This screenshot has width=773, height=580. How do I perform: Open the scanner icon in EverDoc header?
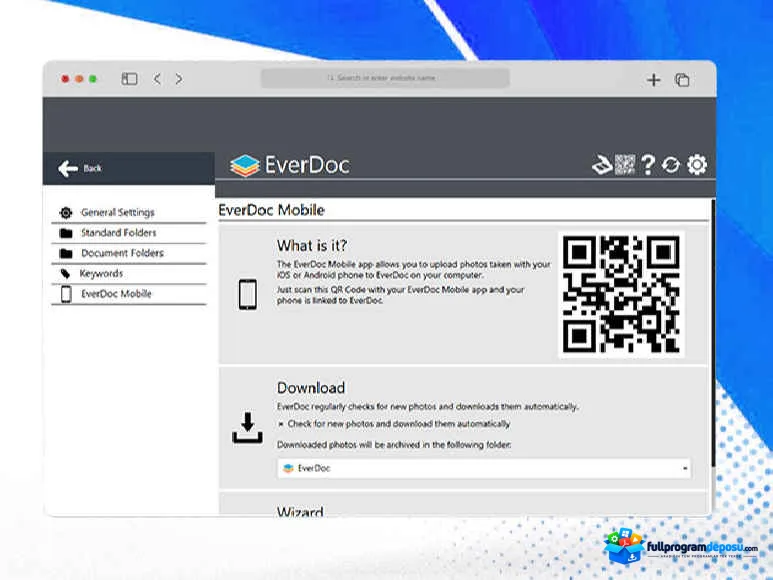click(601, 165)
